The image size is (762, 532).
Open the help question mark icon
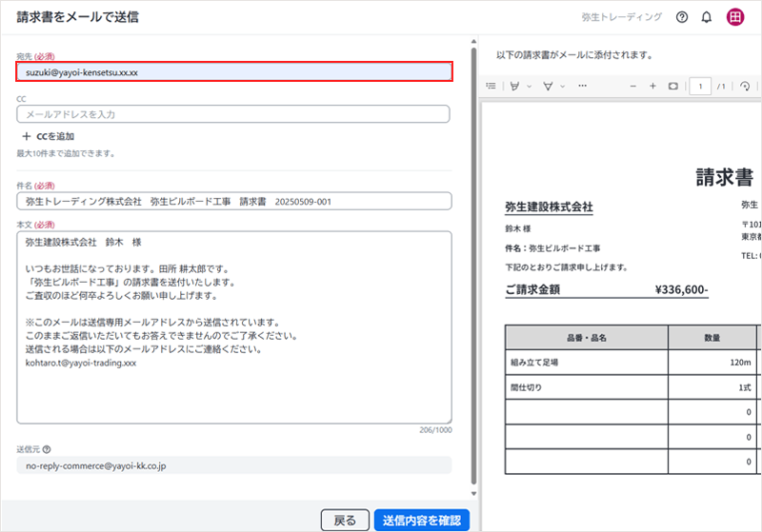[x=682, y=17]
